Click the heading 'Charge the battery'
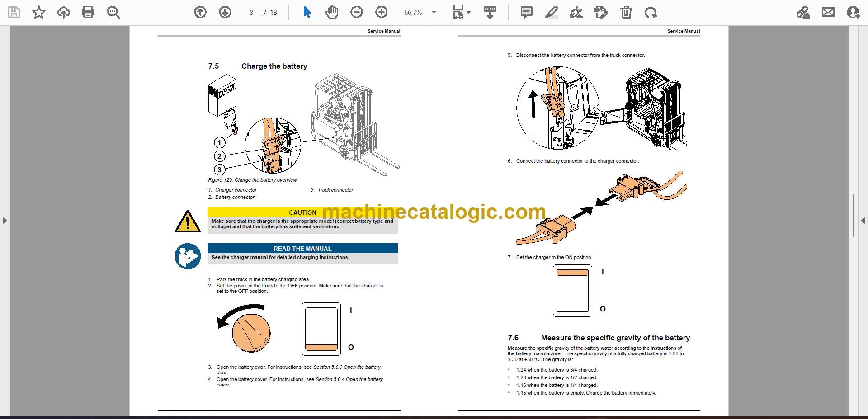 (274, 66)
